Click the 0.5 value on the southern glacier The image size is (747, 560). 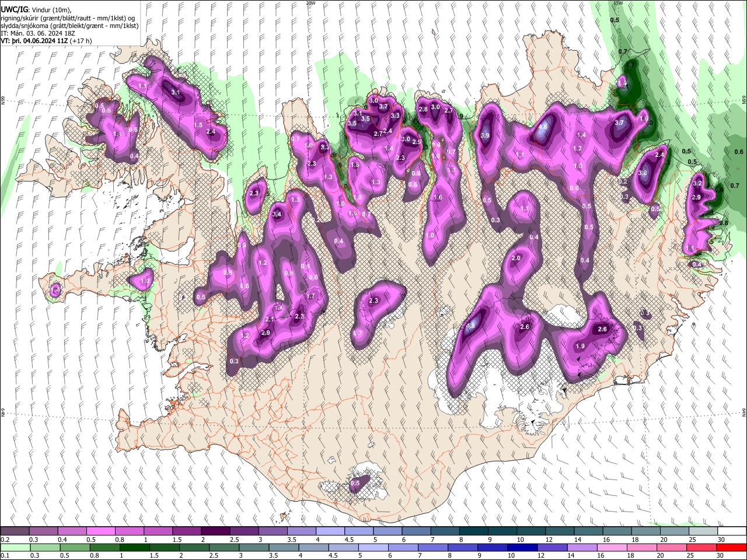(x=355, y=484)
